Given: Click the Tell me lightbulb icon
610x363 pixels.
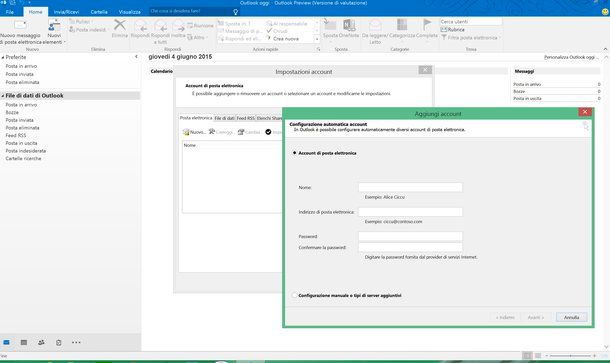Looking at the screenshot, I should coord(235,12).
